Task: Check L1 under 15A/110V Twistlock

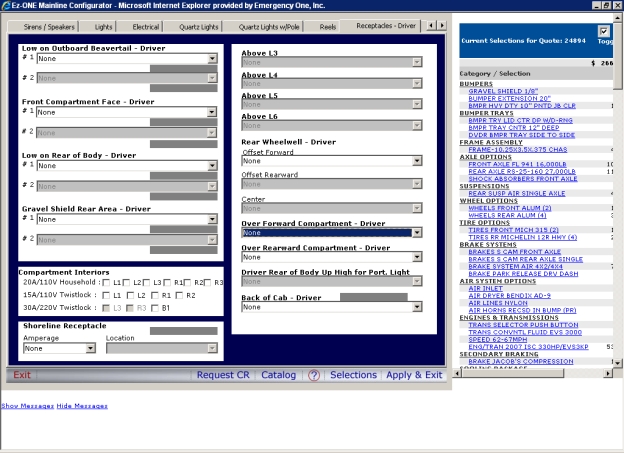Action: [106, 295]
